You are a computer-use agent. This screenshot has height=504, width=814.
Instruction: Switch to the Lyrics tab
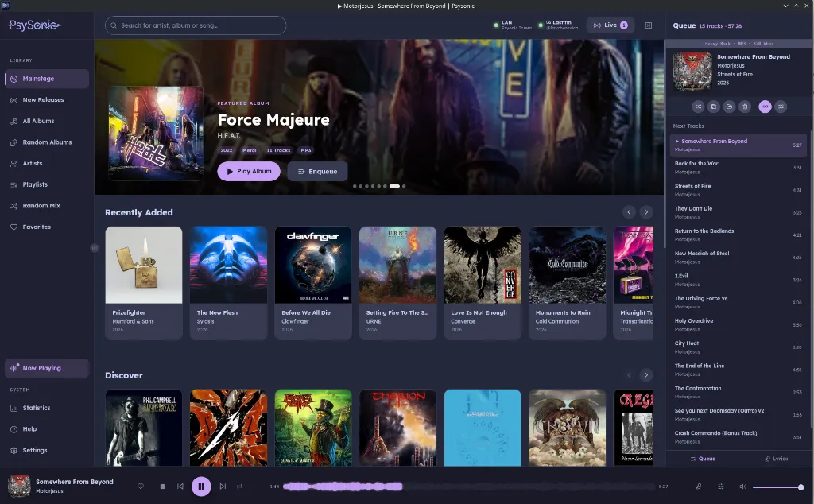pyautogui.click(x=776, y=459)
